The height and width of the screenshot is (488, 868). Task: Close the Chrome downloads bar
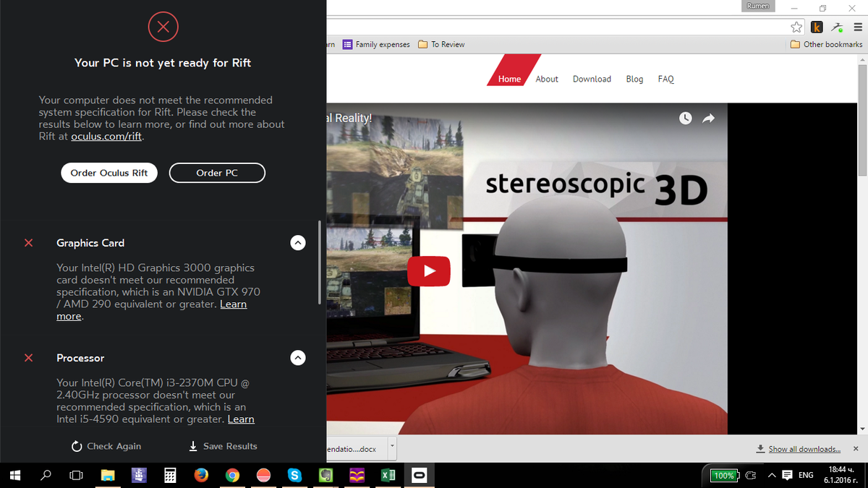click(856, 449)
